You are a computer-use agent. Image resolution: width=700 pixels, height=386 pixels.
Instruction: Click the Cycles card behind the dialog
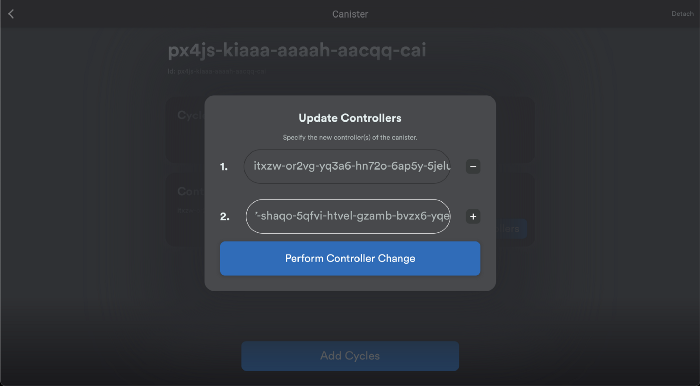coord(185,129)
